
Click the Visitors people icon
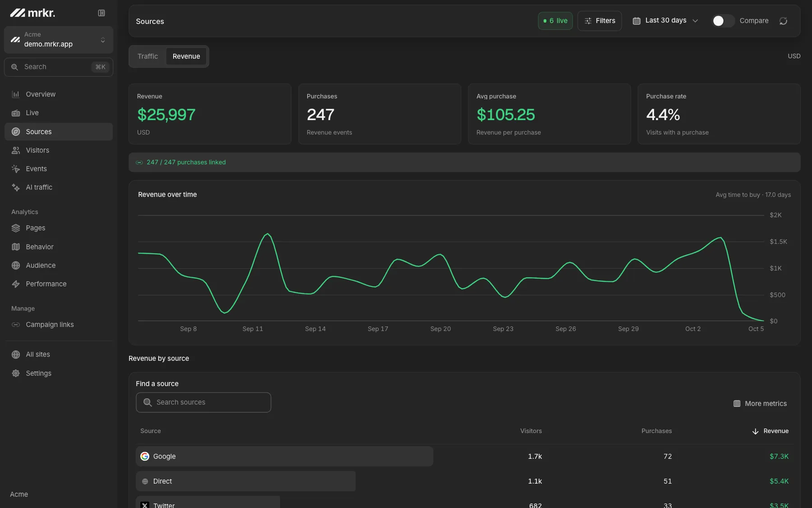click(x=16, y=150)
